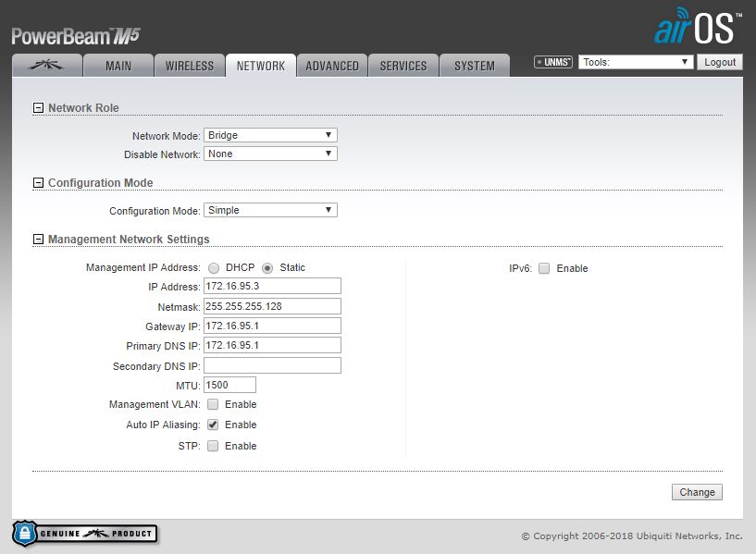
Task: Click the UNMS badge icon
Action: (552, 62)
